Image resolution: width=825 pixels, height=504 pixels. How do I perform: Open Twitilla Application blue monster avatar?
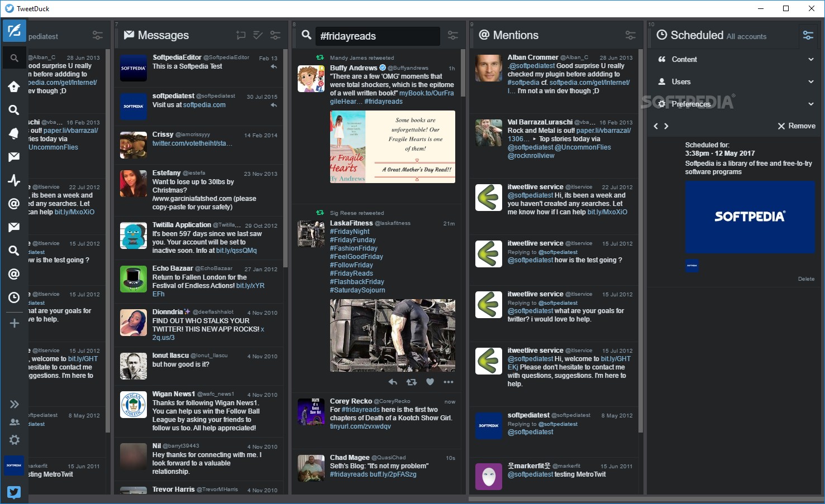coord(133,236)
